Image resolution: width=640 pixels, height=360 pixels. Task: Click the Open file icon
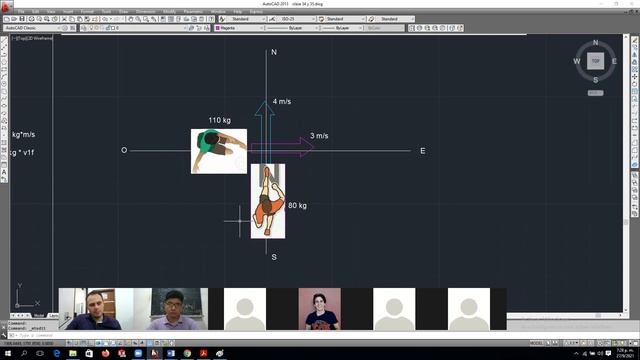pyautogui.click(x=14, y=19)
